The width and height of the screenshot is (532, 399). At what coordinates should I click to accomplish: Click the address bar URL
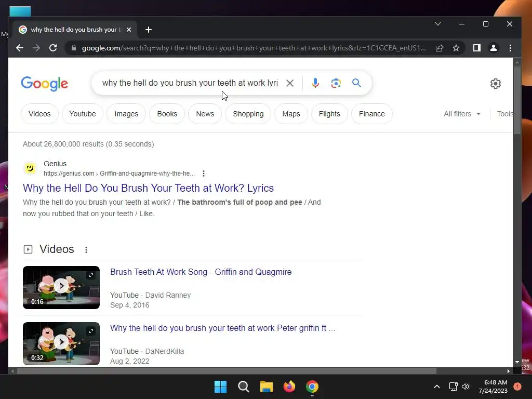(254, 48)
